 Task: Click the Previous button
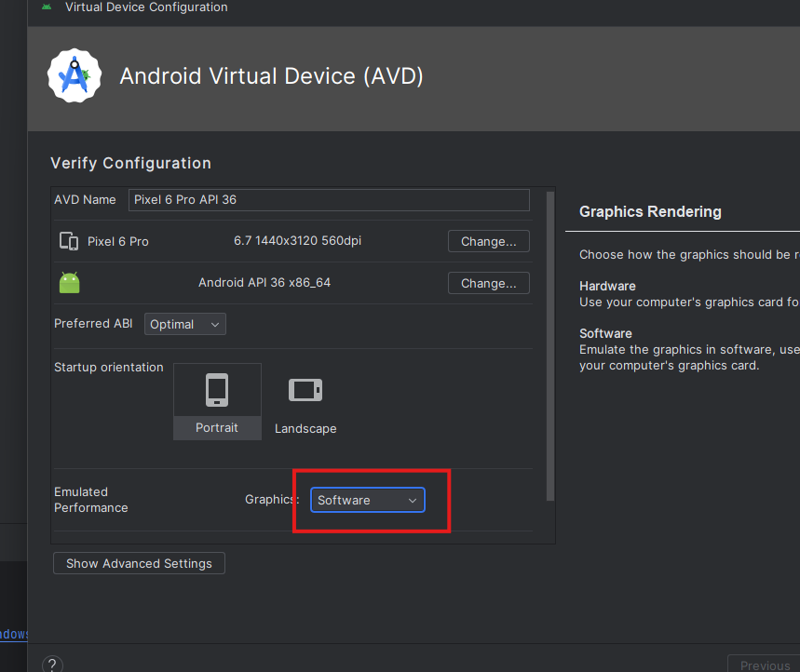(765, 665)
